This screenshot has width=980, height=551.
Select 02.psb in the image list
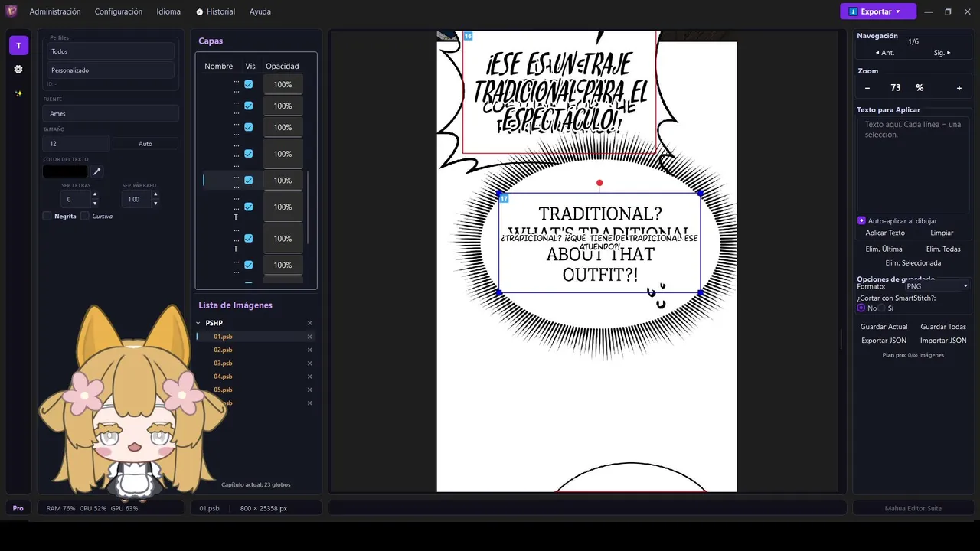(x=223, y=350)
